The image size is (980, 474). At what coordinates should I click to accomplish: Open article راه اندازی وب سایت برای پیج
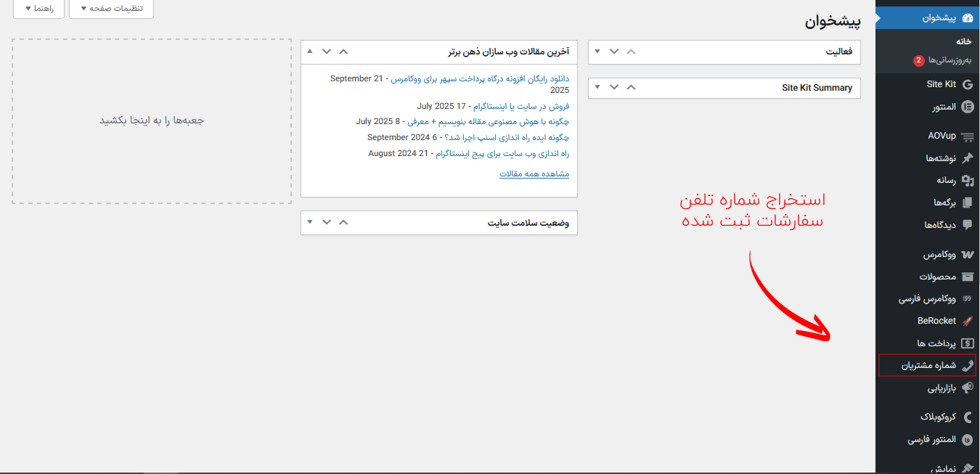tap(502, 153)
